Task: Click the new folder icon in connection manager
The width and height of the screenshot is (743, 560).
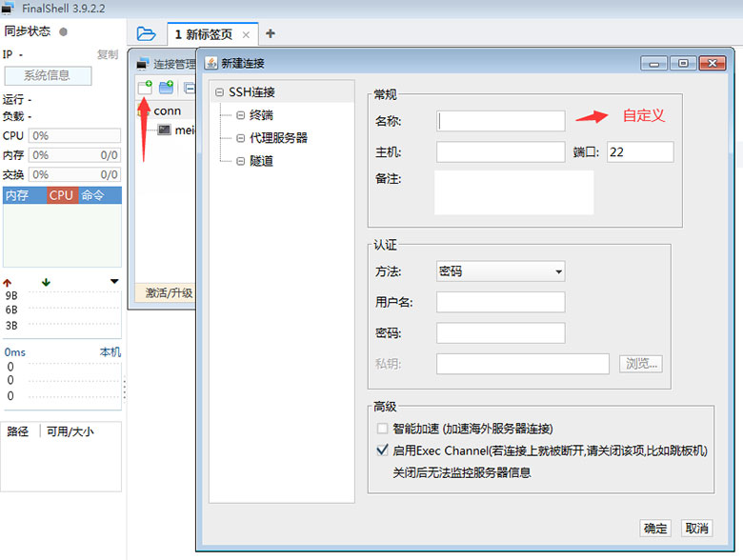Action: tap(167, 88)
